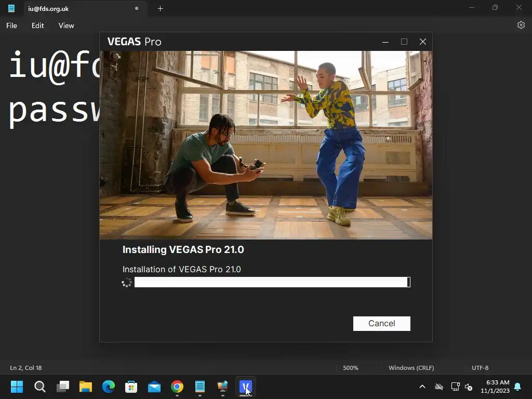
Task: Open Notepad settings gear
Action: [521, 25]
